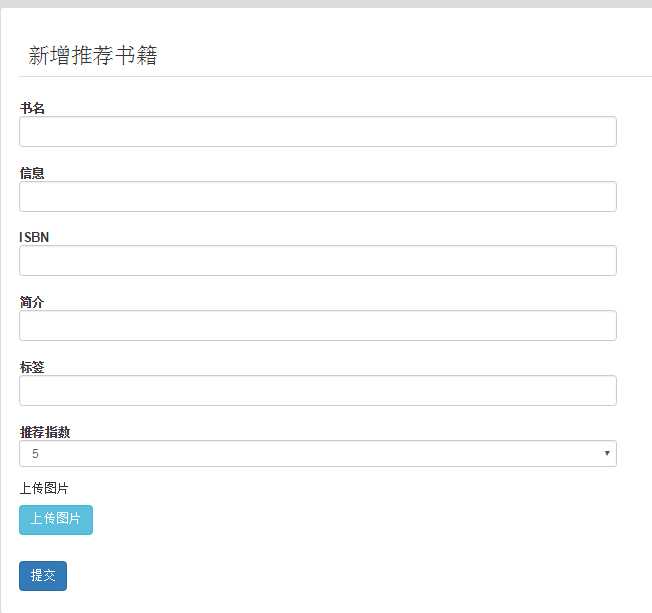Viewport: 652px width, 613px height.
Task: Click the 新增推荐书籍 page heading
Action: click(x=93, y=56)
